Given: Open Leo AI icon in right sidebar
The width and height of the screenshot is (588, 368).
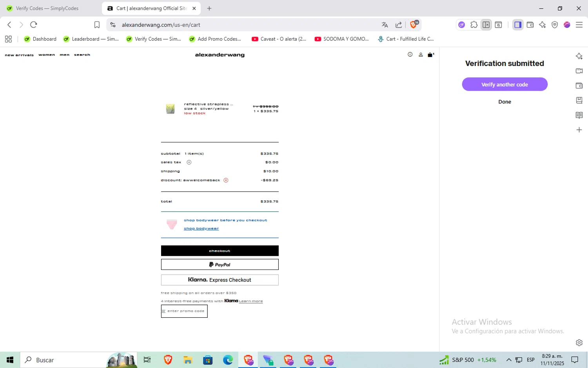Looking at the screenshot, I should 579,56.
